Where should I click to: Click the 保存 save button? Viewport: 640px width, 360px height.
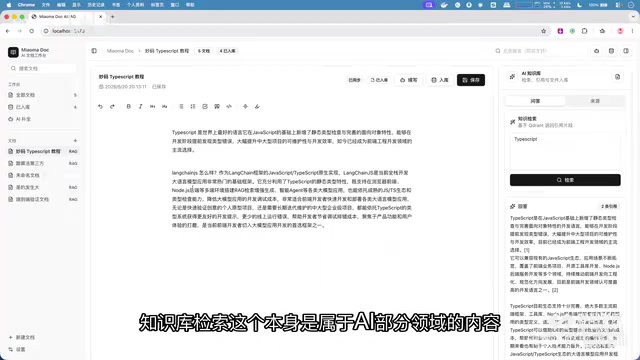tap(471, 80)
